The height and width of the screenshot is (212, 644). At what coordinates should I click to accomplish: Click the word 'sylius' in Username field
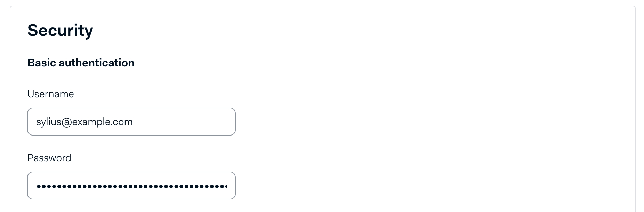(49, 122)
